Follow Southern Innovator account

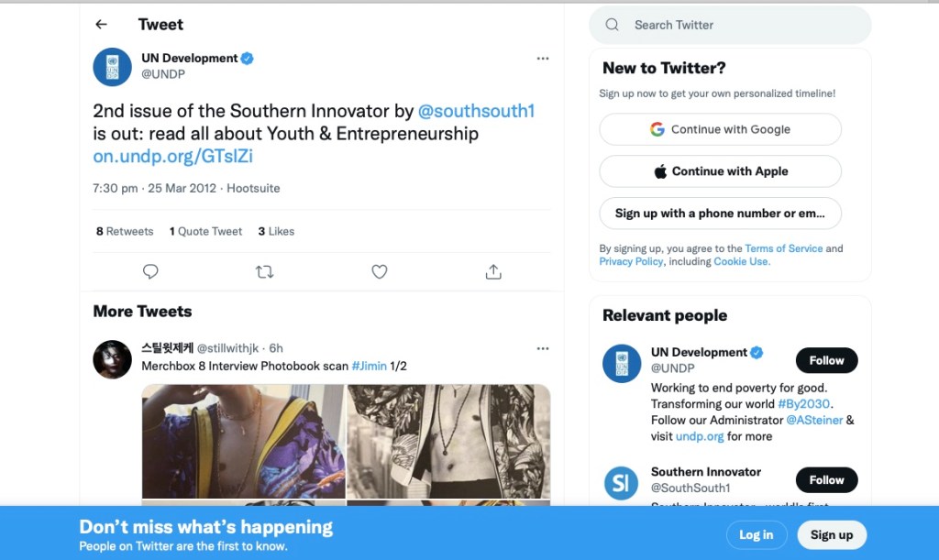point(826,479)
